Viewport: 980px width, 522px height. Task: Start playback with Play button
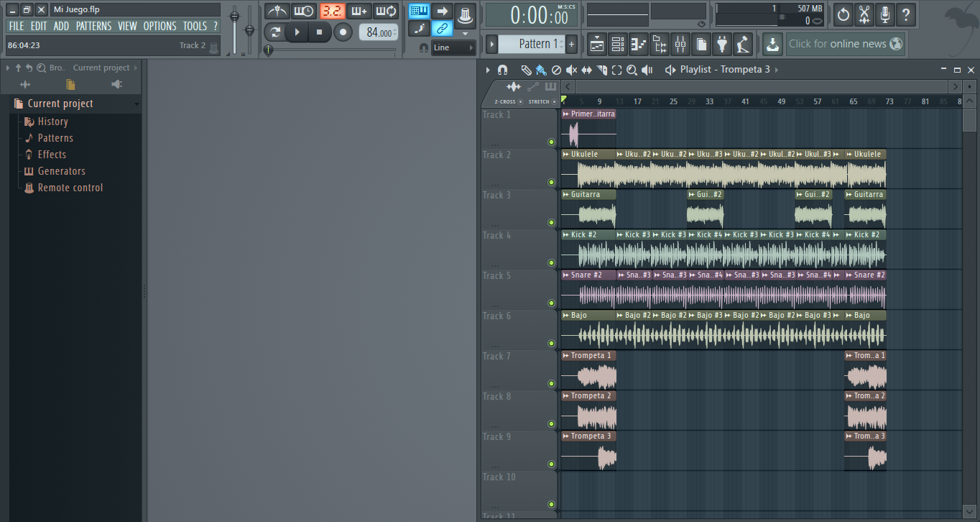297,32
